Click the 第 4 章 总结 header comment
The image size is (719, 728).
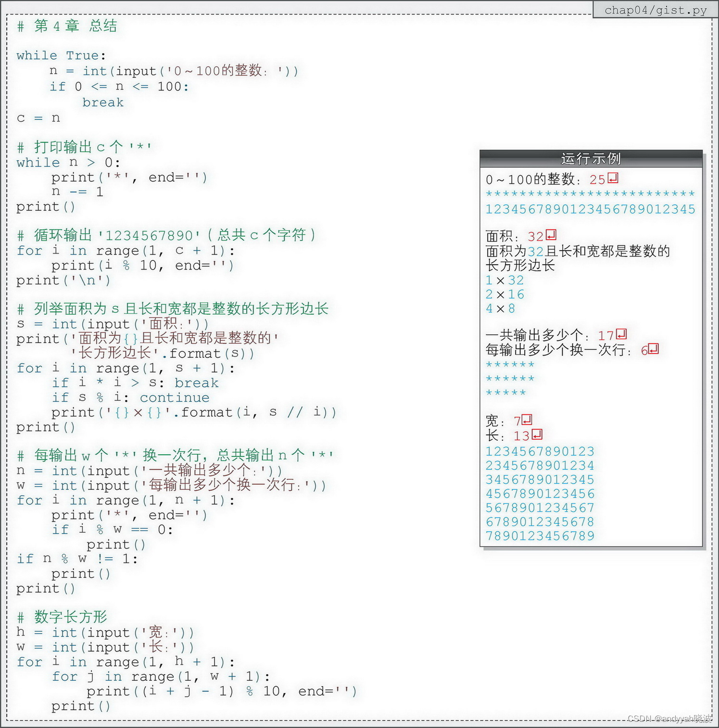point(67,26)
